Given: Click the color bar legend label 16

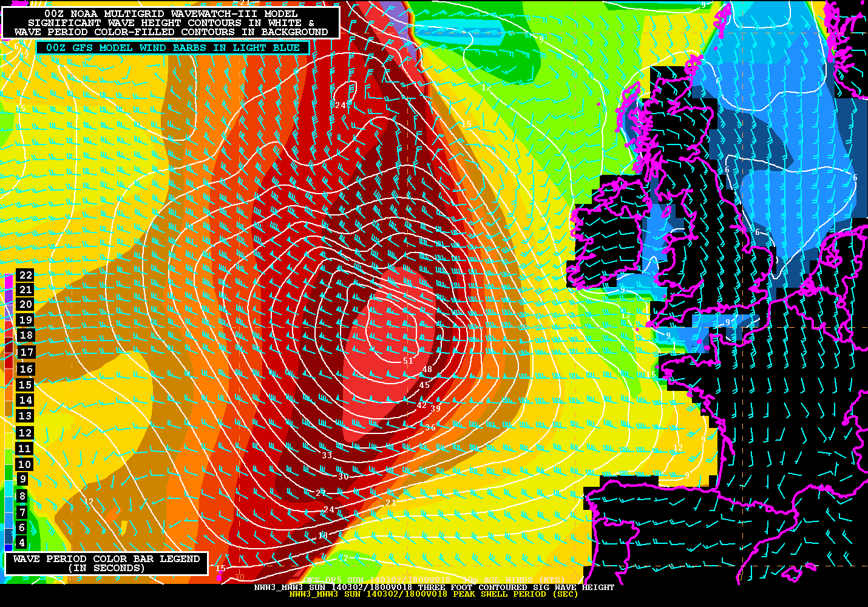Looking at the screenshot, I should coord(26,369).
